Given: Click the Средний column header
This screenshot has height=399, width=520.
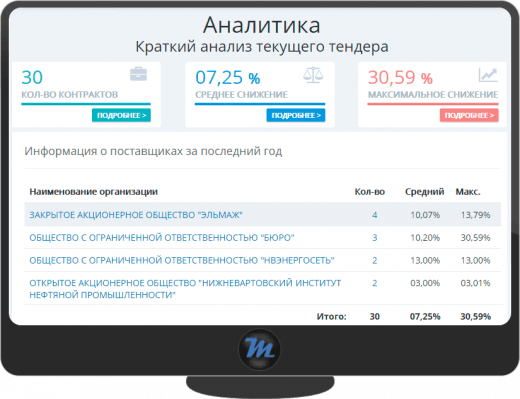Looking at the screenshot, I should (x=424, y=192).
